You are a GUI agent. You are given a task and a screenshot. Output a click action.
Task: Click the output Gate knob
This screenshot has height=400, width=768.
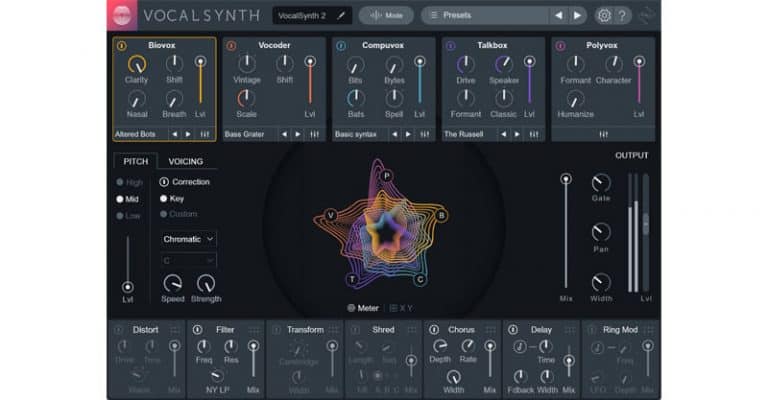(x=601, y=183)
